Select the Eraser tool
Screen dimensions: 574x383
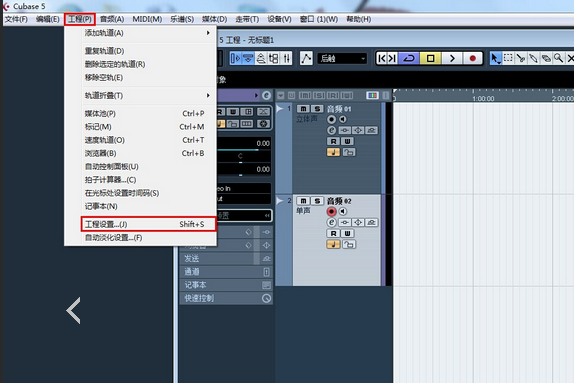coord(546,58)
